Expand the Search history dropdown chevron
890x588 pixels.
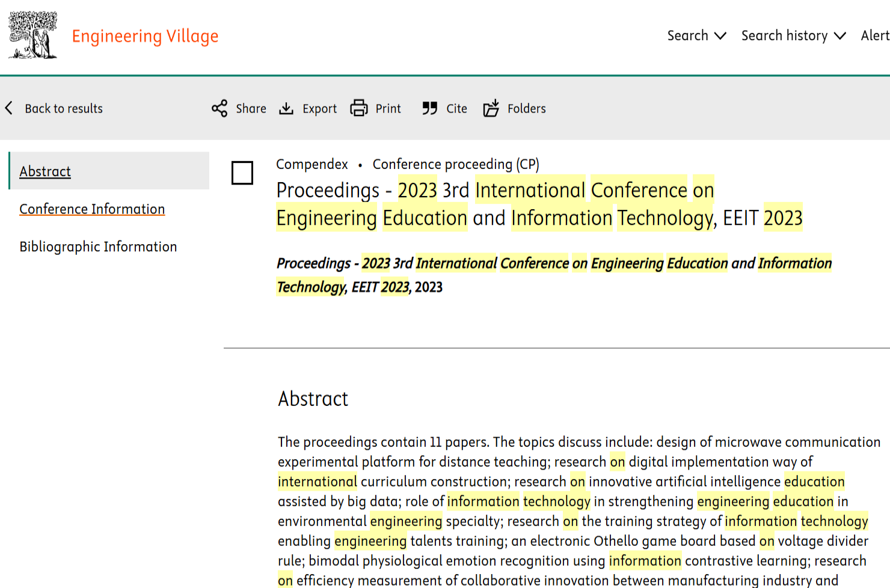pos(840,36)
